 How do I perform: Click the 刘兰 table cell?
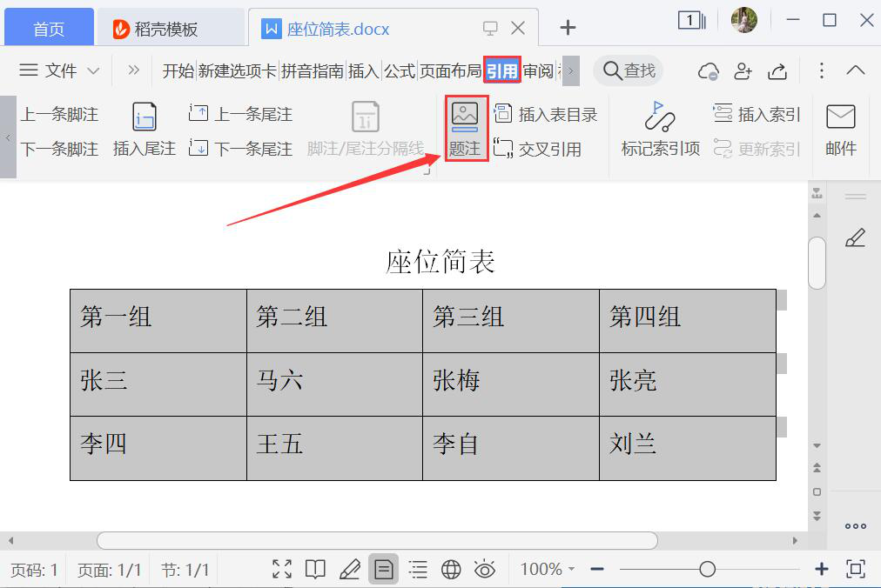pos(688,448)
